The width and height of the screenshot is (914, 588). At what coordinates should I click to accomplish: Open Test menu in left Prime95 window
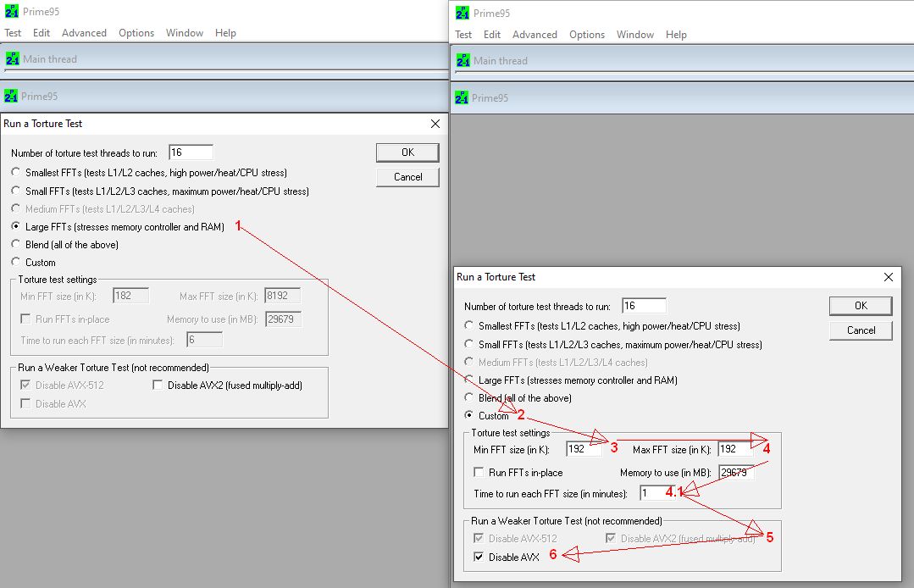click(13, 33)
